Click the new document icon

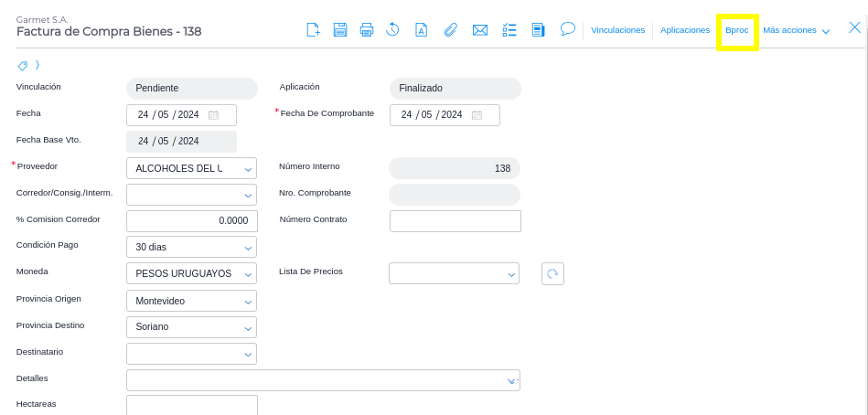pyautogui.click(x=313, y=30)
